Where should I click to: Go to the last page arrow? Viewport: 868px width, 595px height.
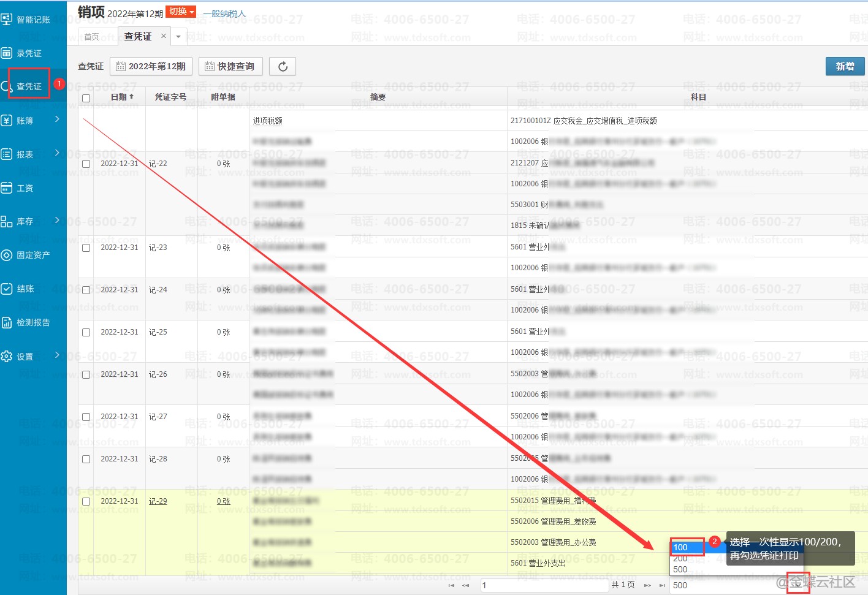point(662,585)
